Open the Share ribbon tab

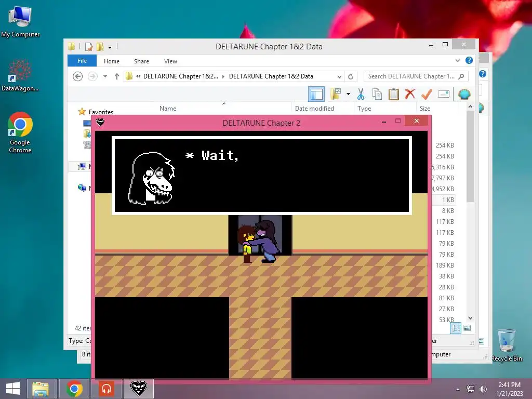[x=141, y=61]
